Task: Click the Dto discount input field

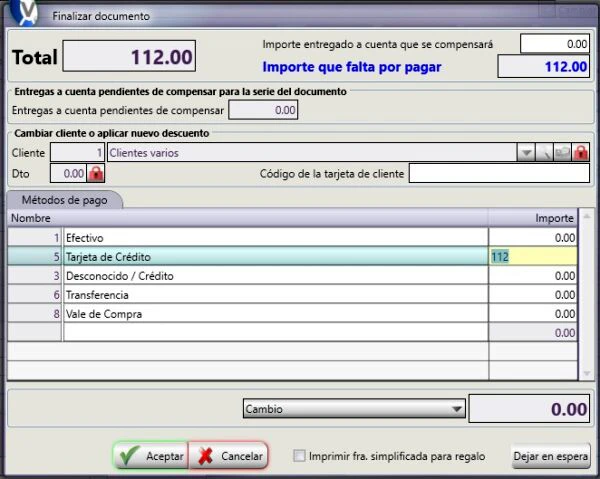Action: (x=68, y=173)
